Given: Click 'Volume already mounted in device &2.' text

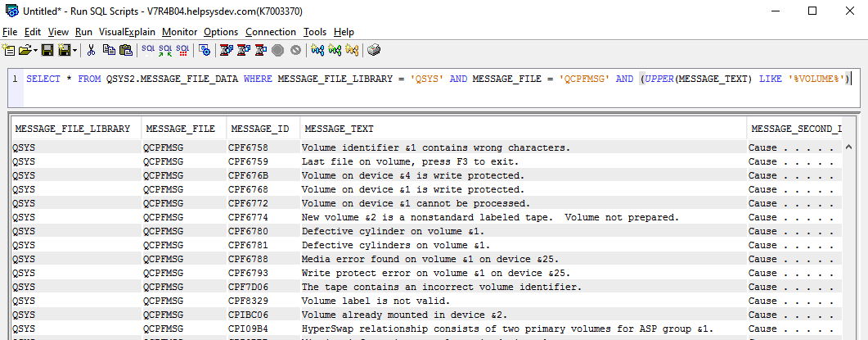Looking at the screenshot, I should pyautogui.click(x=404, y=315).
